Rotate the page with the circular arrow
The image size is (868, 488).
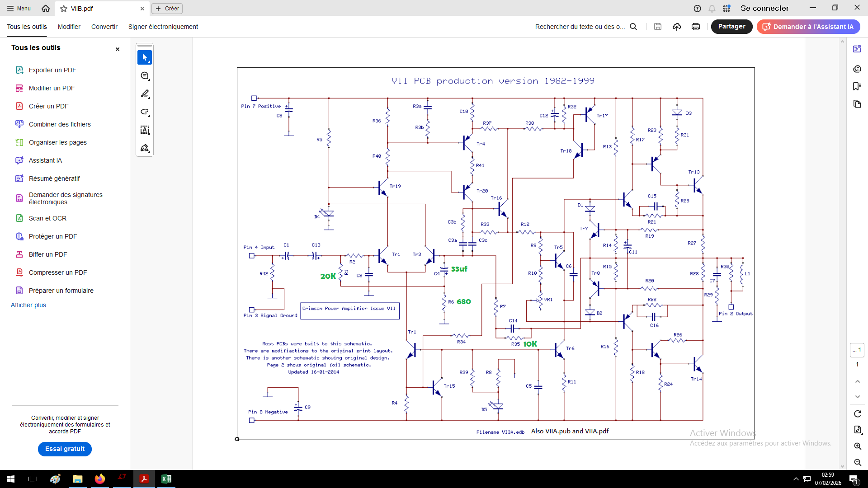[x=858, y=414]
